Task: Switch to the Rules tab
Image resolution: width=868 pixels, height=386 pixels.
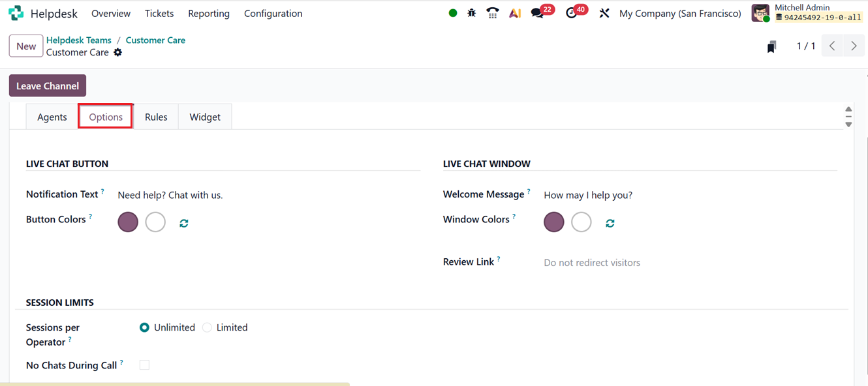Action: click(156, 117)
